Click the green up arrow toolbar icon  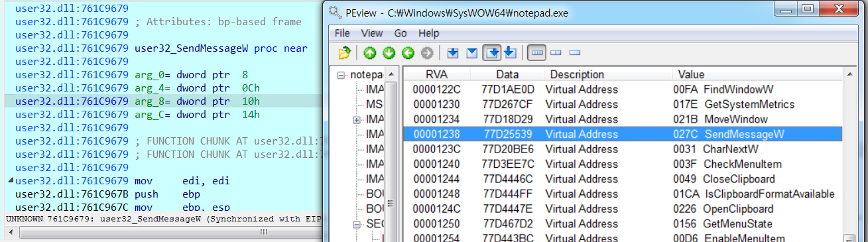[369, 52]
